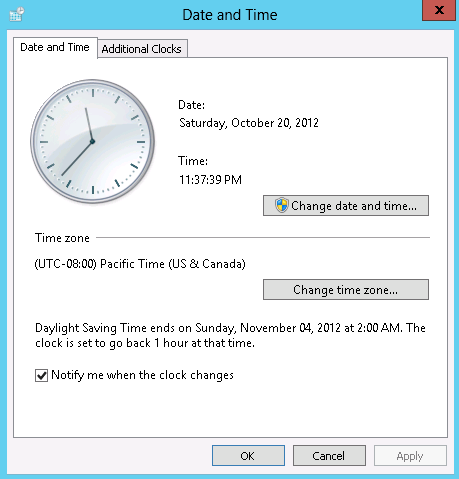
Task: Click the digital time 11:37:39 PM
Action: [x=210, y=180]
